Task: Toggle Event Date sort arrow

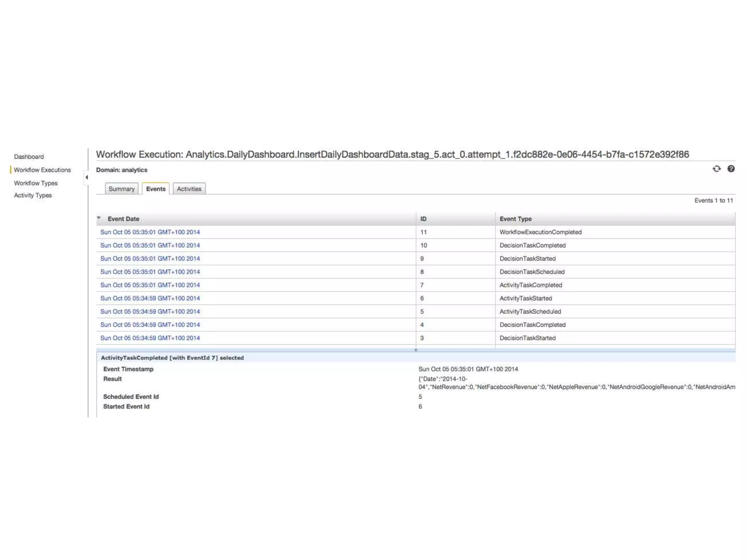Action: [99, 218]
